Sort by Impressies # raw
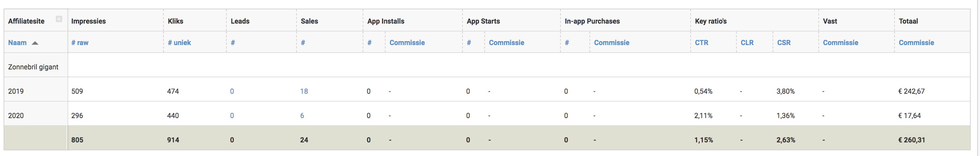Screen dimensions: 980x156 (x=80, y=43)
